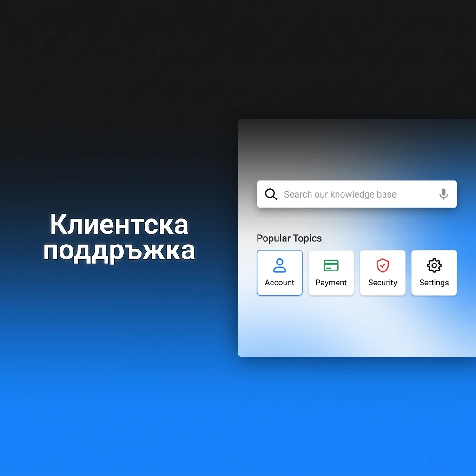Open the Payment help topic
The width and height of the screenshot is (476, 476).
coord(331,273)
